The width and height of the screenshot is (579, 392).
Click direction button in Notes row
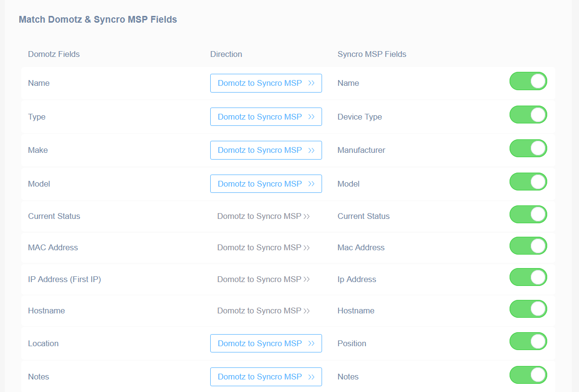coord(266,377)
